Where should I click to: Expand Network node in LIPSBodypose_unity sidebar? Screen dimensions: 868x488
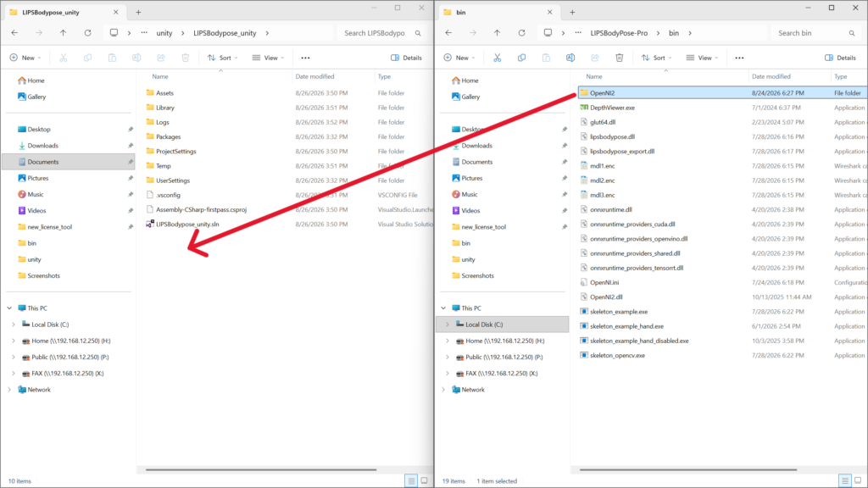pos(9,390)
